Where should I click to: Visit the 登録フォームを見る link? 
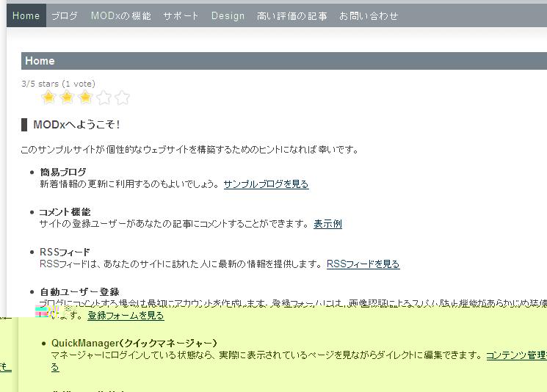pyautogui.click(x=126, y=316)
